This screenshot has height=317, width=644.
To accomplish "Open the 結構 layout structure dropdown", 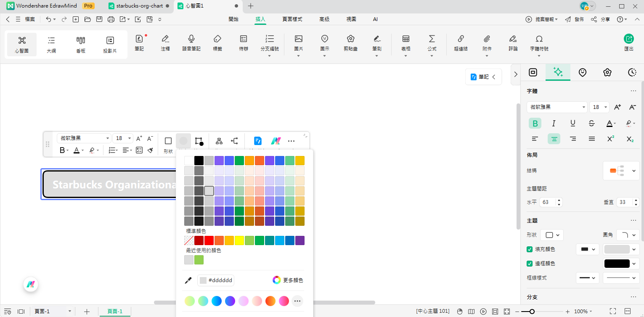I will click(621, 171).
